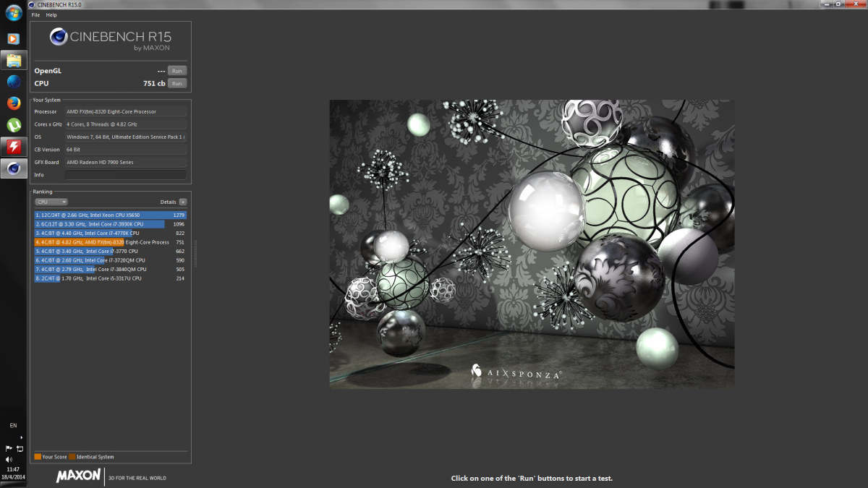The width and height of the screenshot is (868, 488).
Task: Click the Cinebench taskbar icon
Action: click(x=14, y=168)
